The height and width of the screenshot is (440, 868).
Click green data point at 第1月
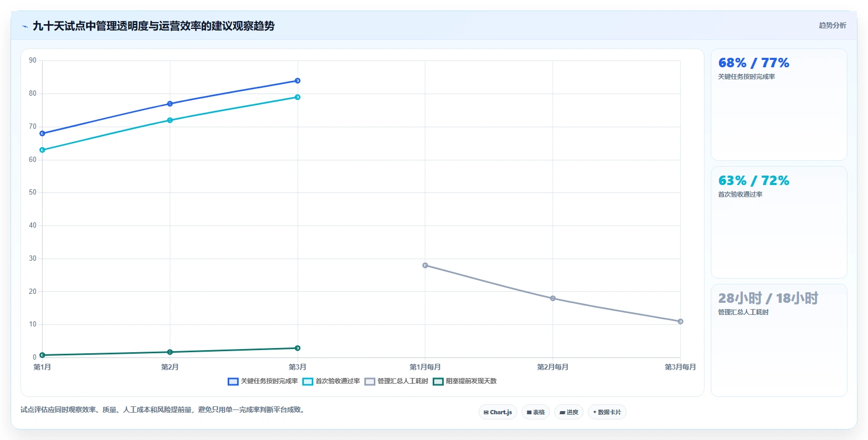point(42,355)
